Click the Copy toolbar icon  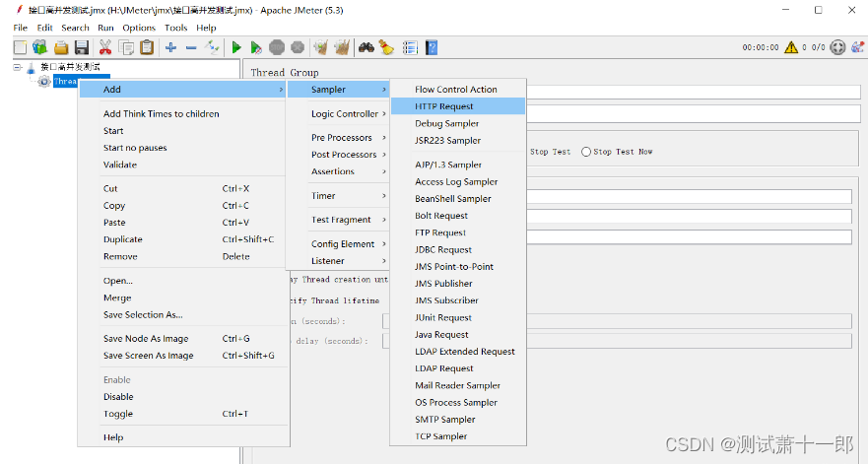coord(126,47)
